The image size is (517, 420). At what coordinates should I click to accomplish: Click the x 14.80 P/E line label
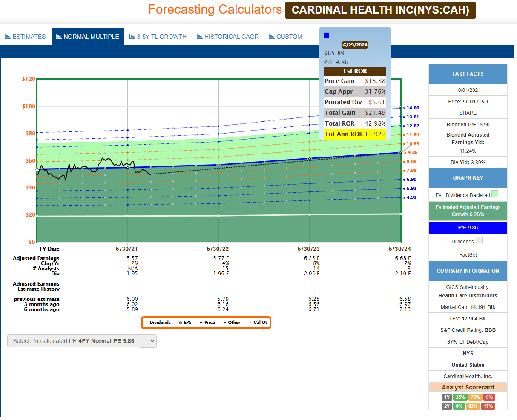[410, 108]
